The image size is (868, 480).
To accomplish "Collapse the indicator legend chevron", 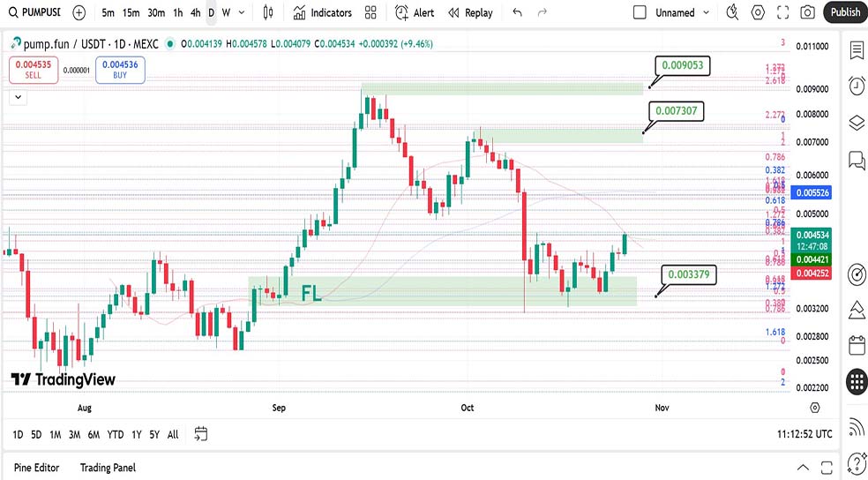I will click(17, 98).
